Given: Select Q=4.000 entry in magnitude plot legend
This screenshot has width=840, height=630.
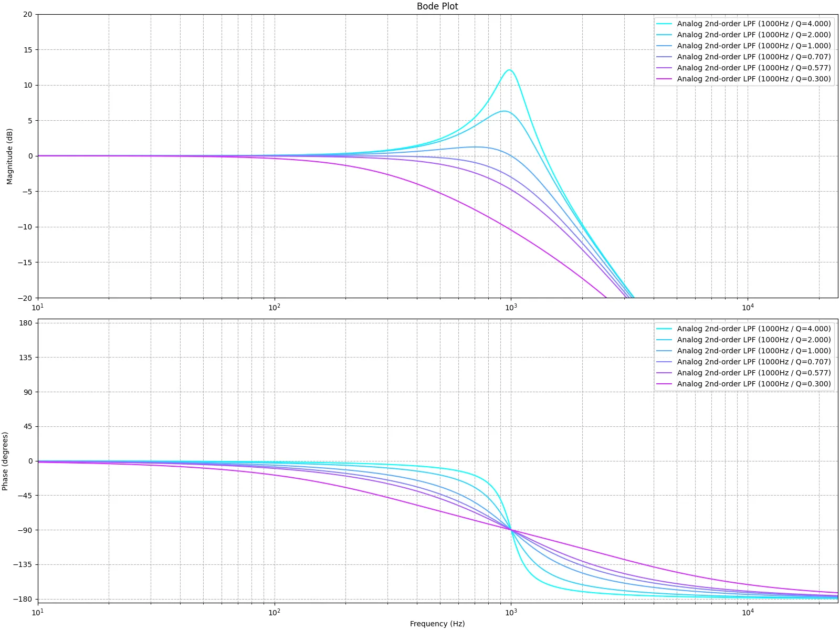Looking at the screenshot, I should click(753, 24).
